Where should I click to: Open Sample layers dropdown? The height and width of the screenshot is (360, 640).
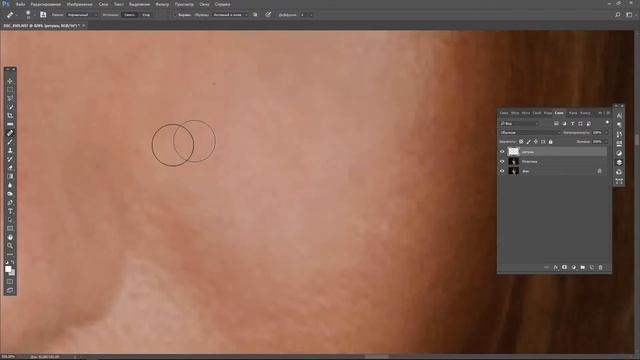coord(230,15)
